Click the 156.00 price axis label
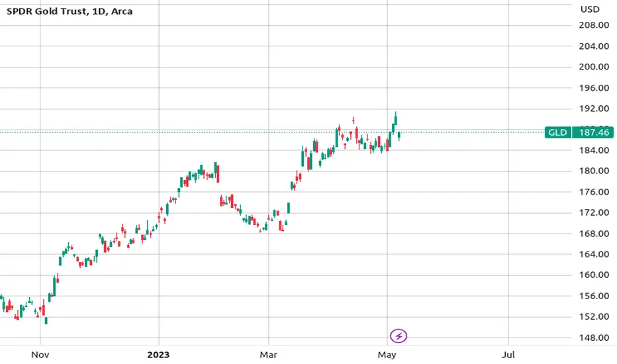 click(x=594, y=296)
